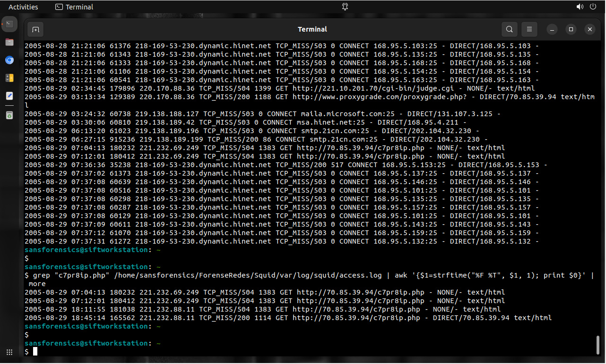Click the notification bell icon
Viewport: 606px width, 364px height.
(x=345, y=7)
